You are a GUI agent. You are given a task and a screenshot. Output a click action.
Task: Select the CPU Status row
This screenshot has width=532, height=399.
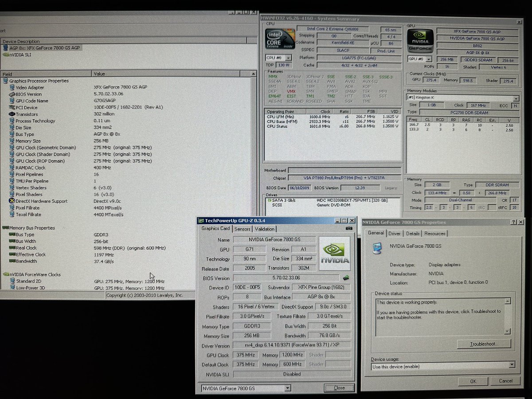(333, 126)
